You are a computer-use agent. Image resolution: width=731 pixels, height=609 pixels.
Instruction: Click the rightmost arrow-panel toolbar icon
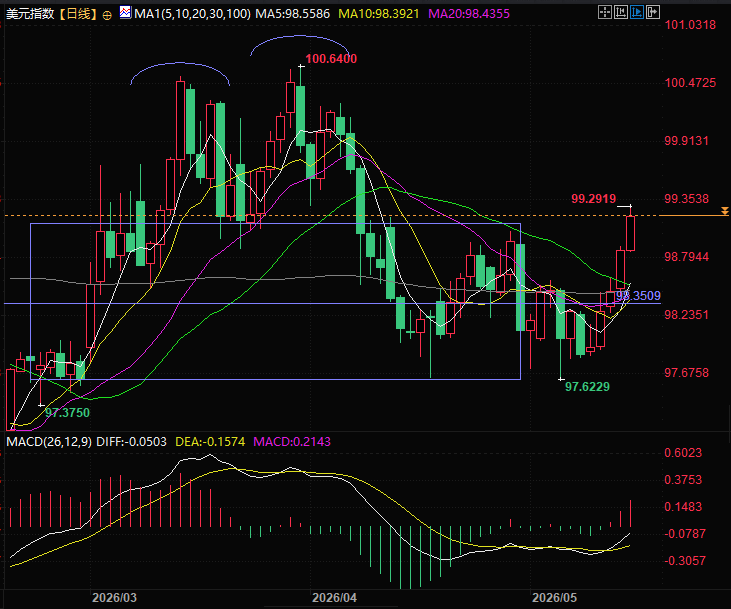coord(653,12)
